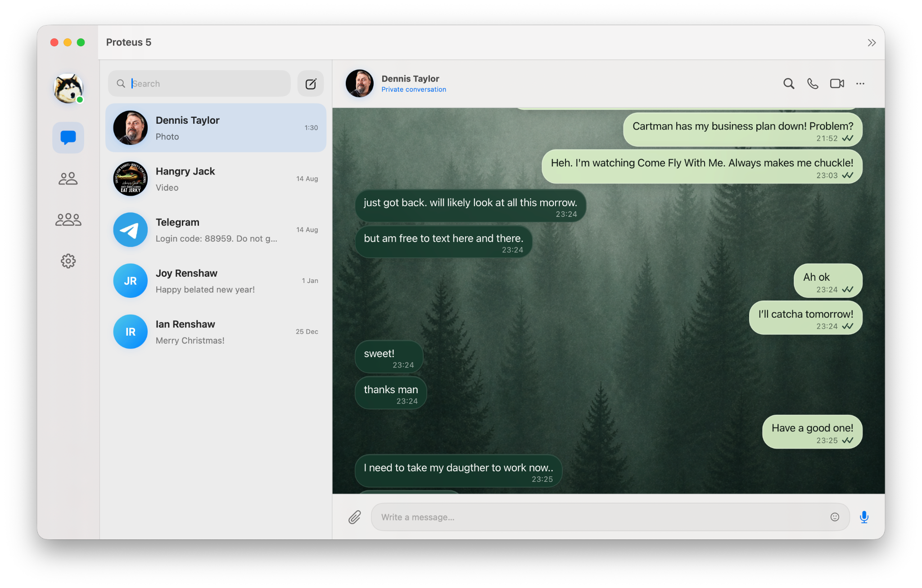Click the green online status dot

click(x=80, y=100)
